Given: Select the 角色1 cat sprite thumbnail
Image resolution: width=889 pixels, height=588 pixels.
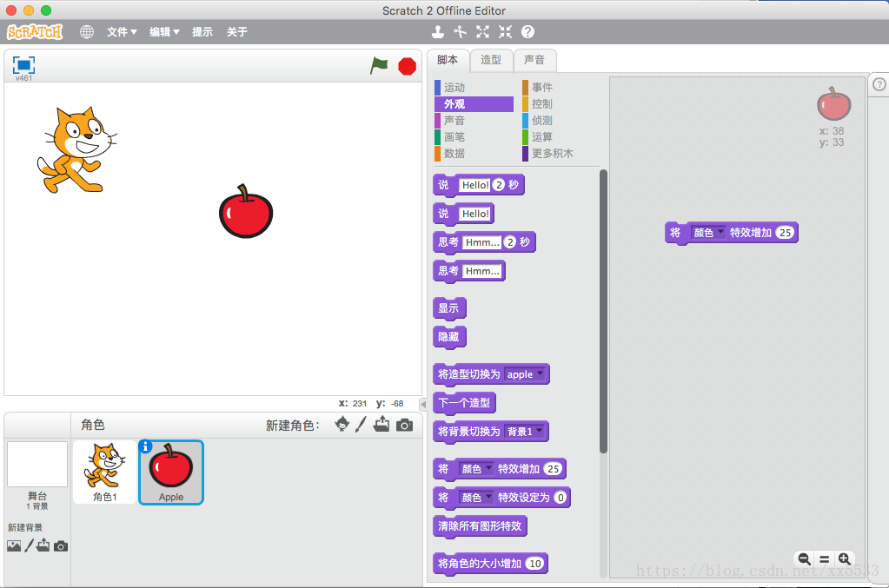Looking at the screenshot, I should point(105,472).
